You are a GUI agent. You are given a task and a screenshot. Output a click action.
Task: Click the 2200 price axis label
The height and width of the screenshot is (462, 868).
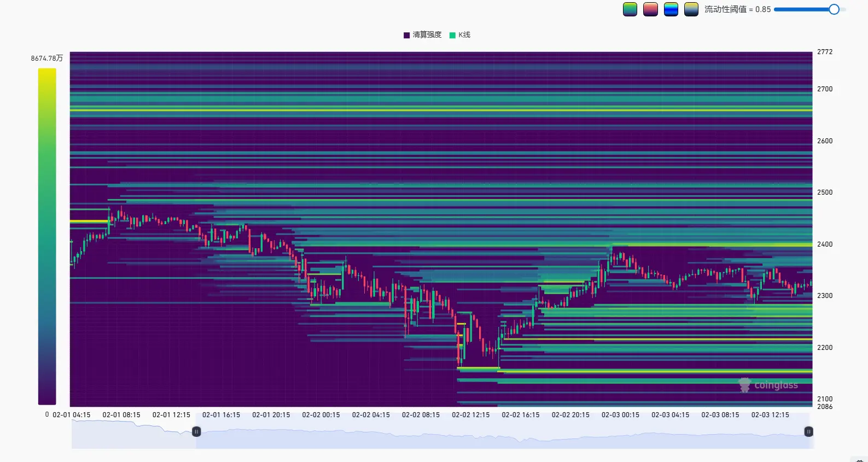pyautogui.click(x=825, y=348)
